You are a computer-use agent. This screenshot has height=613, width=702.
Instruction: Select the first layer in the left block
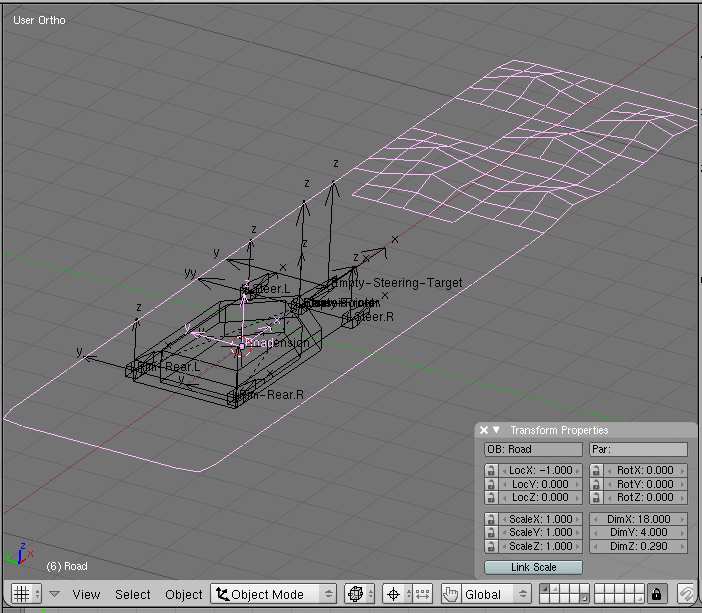[x=544, y=589]
